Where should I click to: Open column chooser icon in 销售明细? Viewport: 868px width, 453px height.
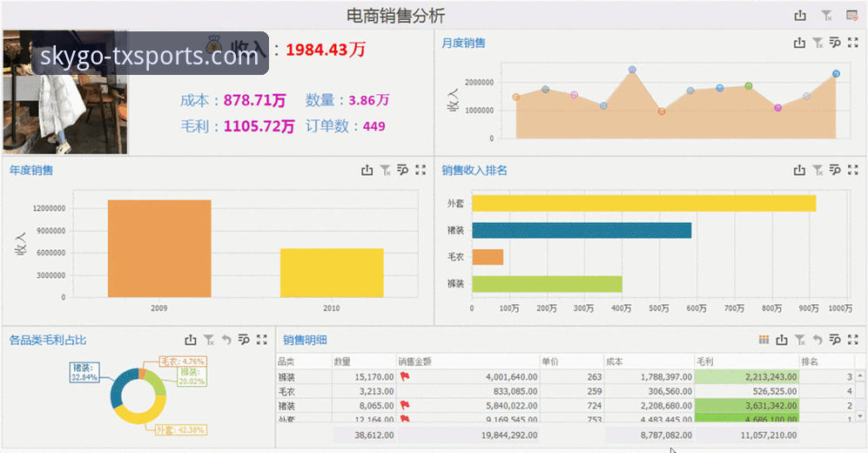tap(764, 340)
